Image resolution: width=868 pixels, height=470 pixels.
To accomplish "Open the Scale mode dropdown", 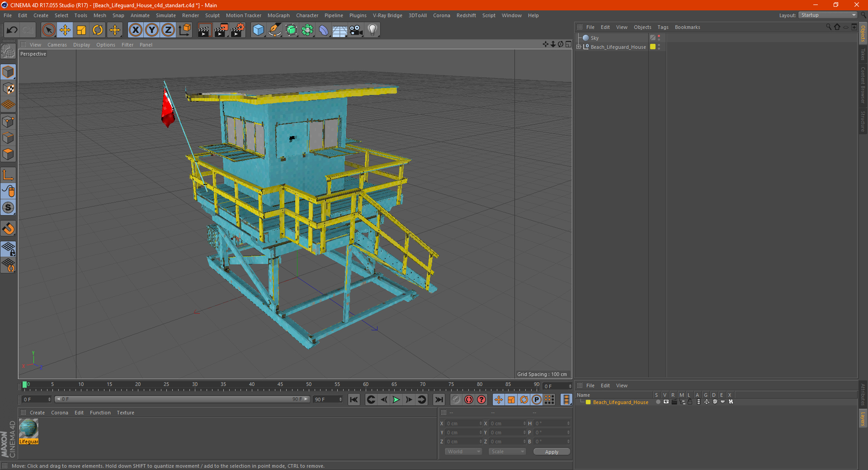I will (x=507, y=451).
